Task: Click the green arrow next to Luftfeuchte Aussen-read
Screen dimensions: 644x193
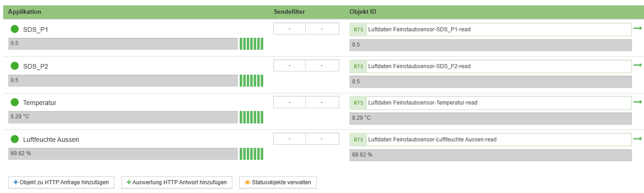Action: [638, 139]
